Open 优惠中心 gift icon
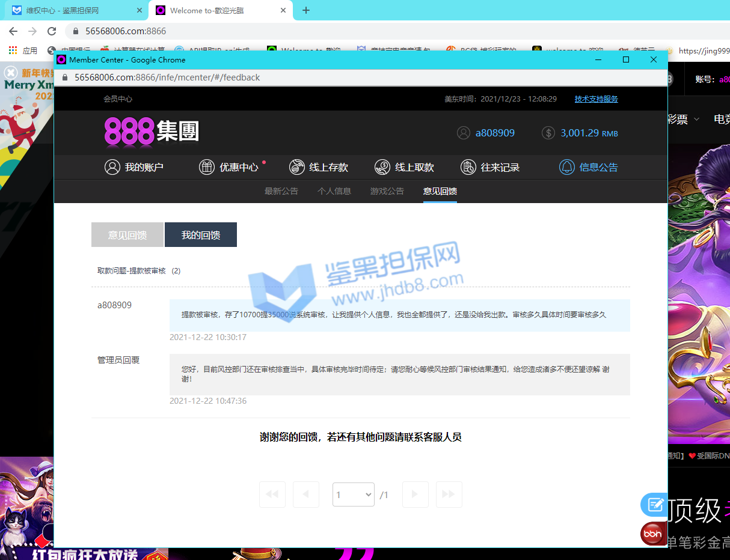 [x=207, y=167]
